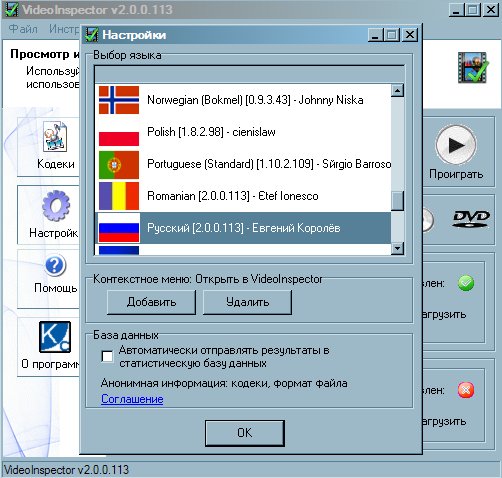
Task: Click the Настройки dialog title icon
Action: [x=91, y=35]
